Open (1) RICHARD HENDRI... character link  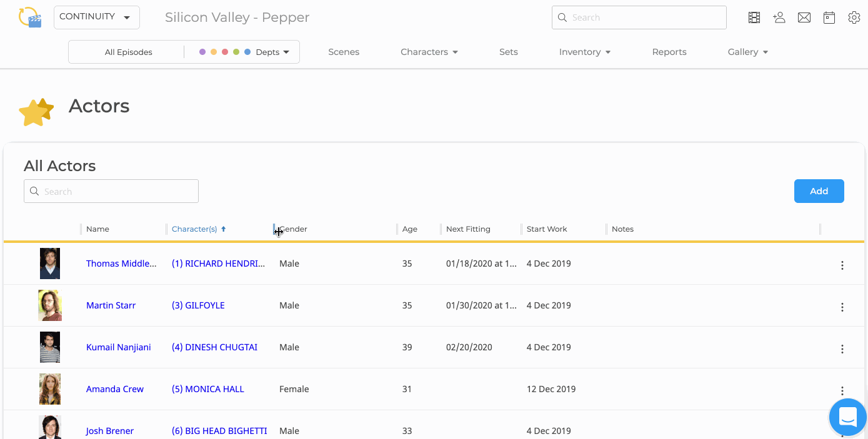coord(218,264)
